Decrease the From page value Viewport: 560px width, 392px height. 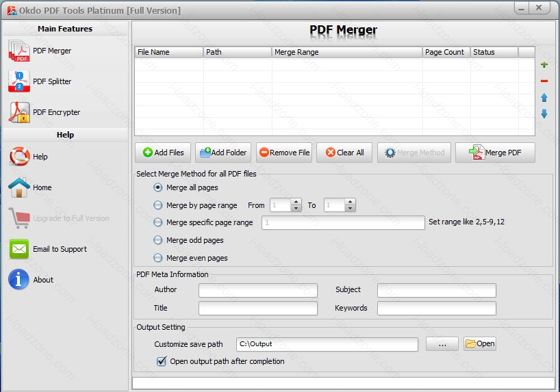(x=296, y=208)
